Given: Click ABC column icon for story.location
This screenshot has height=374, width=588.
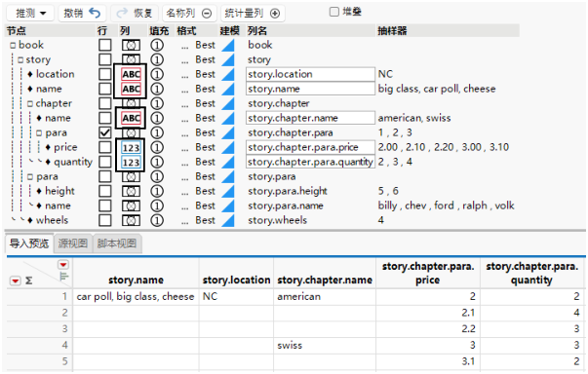Looking at the screenshot, I should point(131,74).
